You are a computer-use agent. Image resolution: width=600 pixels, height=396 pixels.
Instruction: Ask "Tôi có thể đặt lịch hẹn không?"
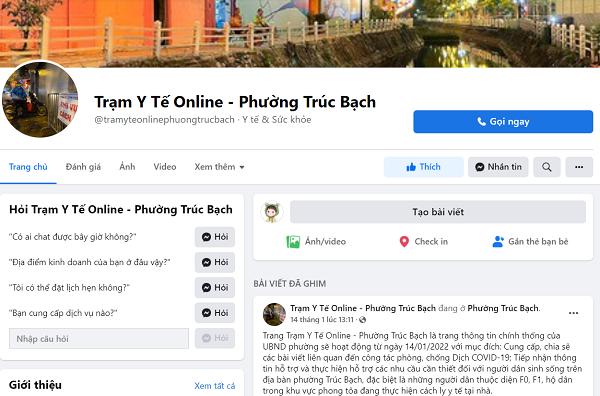(x=215, y=287)
